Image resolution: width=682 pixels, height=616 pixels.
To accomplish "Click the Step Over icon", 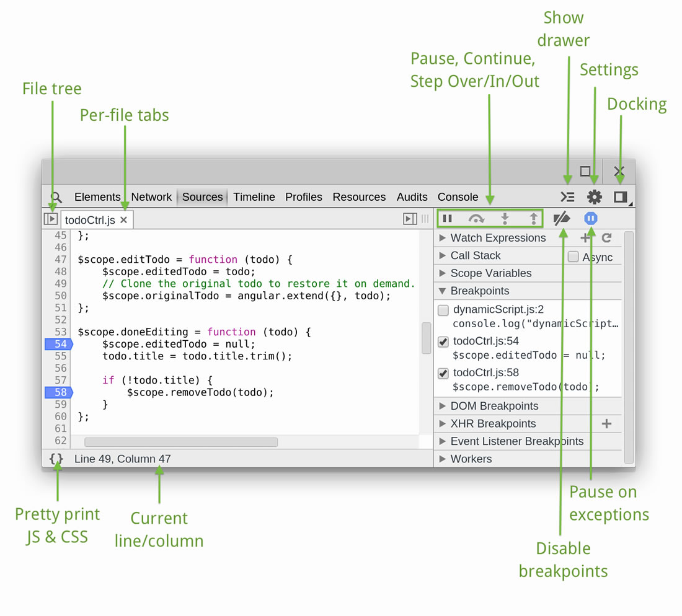I will 476,218.
